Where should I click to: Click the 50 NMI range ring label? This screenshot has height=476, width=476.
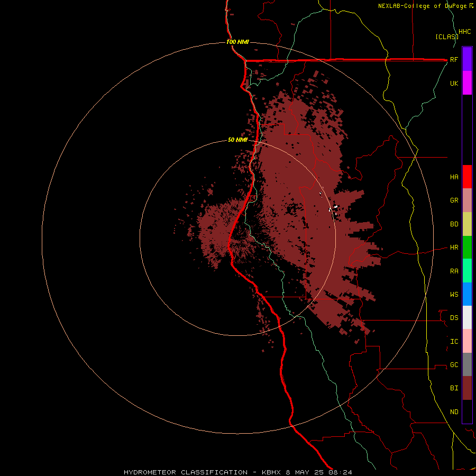click(x=237, y=140)
